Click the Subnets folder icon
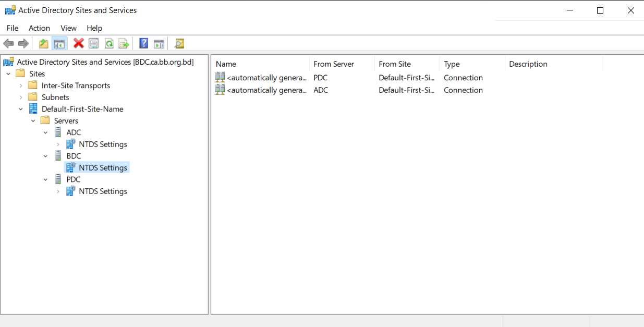Screen dimensions: 644x327 click(33, 97)
